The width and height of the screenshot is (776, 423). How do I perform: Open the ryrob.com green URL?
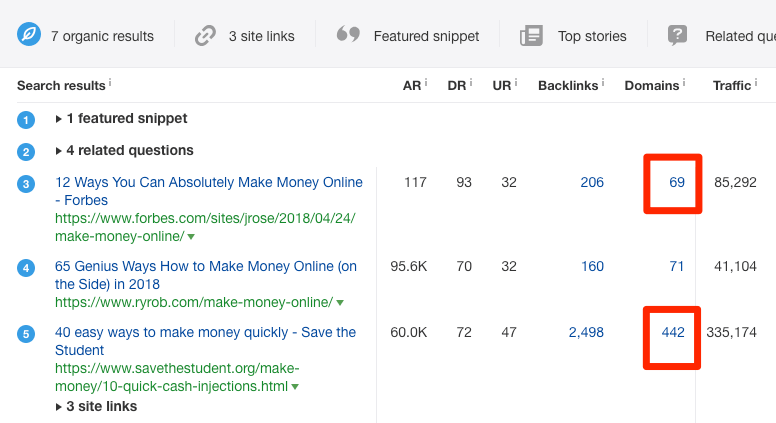coord(194,302)
